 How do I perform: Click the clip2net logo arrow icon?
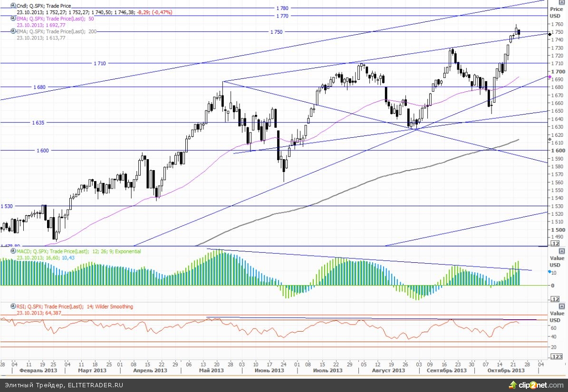[x=512, y=385]
